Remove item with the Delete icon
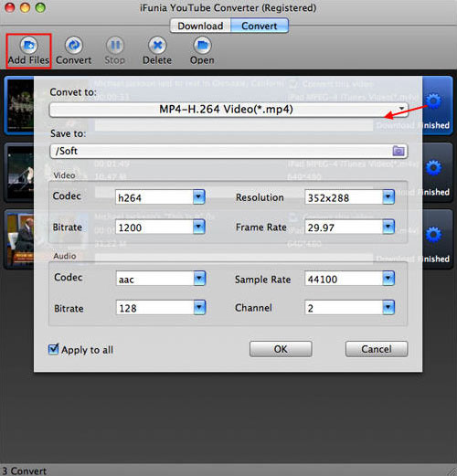Image resolution: width=457 pixels, height=476 pixels. coord(157,46)
